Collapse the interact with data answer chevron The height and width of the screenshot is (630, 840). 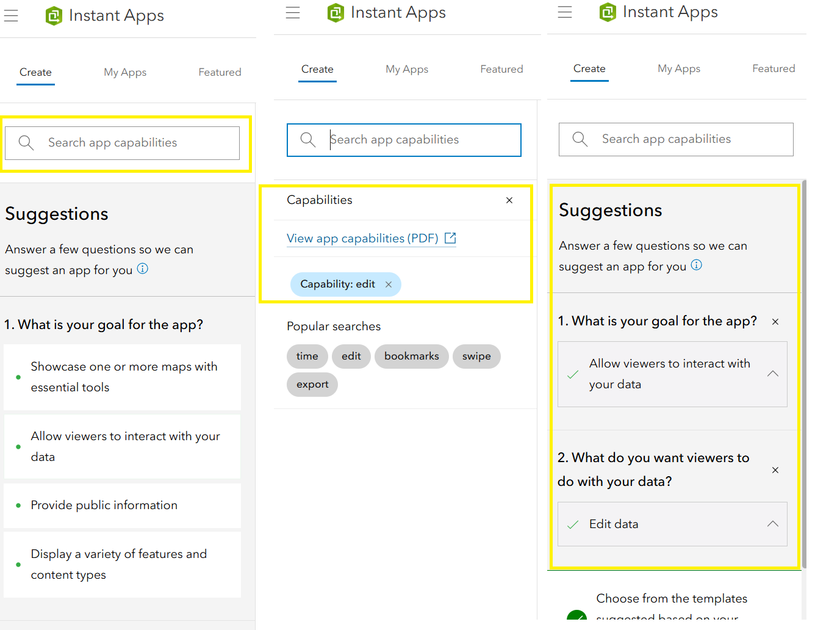[x=772, y=374]
